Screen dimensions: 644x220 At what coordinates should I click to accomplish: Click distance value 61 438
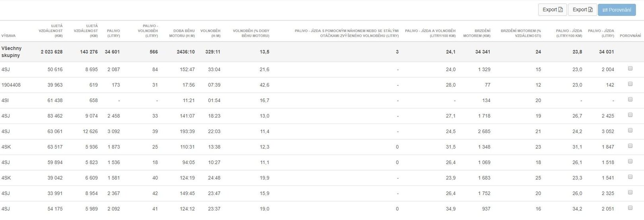55,100
